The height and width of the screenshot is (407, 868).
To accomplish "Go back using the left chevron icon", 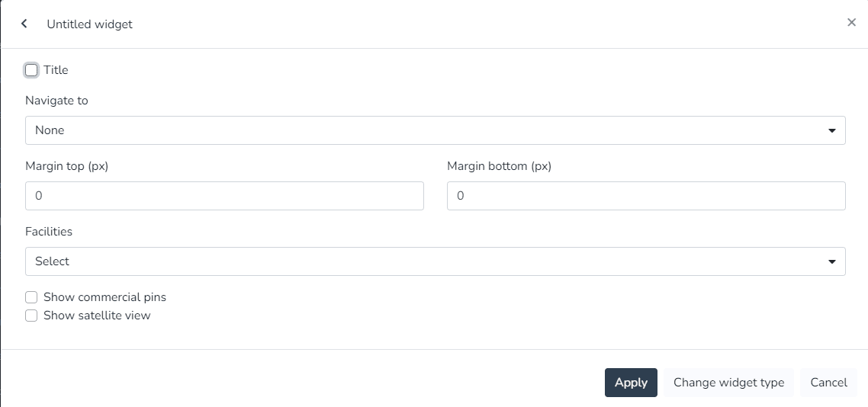I will [x=24, y=24].
